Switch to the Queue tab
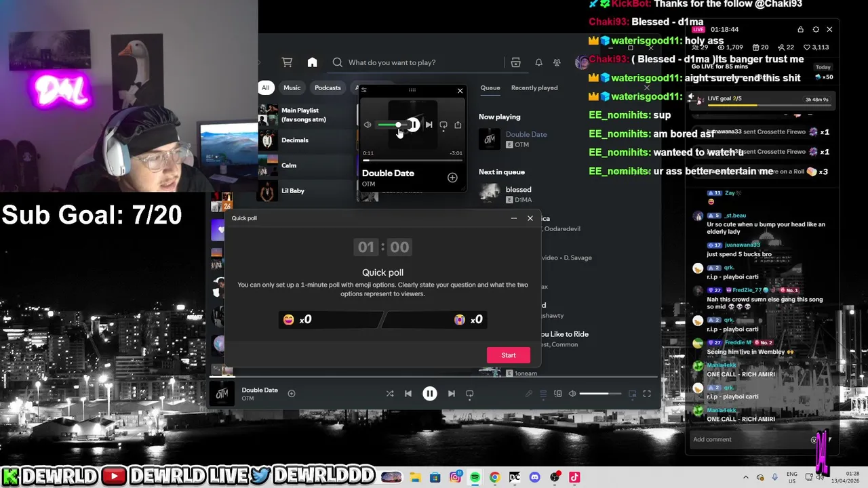 pos(490,87)
